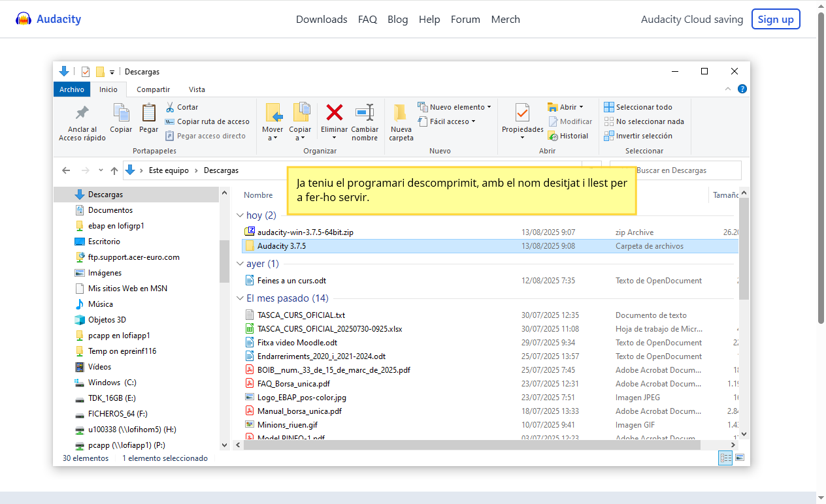Click the Sign up button
The height and width of the screenshot is (504, 826).
pyautogui.click(x=776, y=20)
